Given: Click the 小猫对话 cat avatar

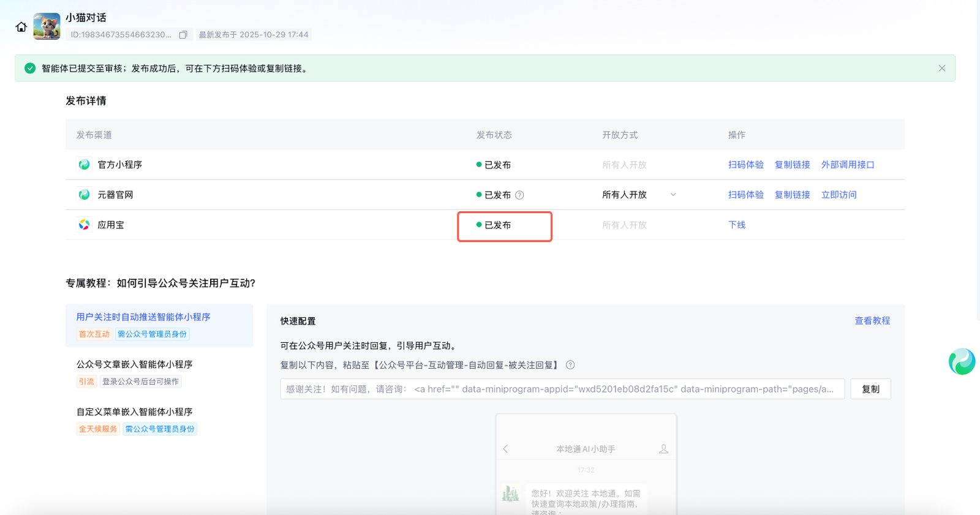Looking at the screenshot, I should [47, 26].
